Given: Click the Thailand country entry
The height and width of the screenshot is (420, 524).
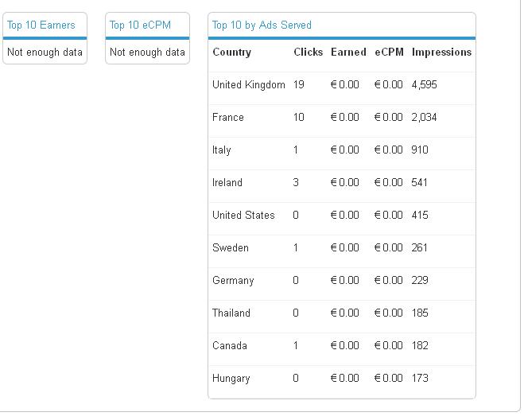Looking at the screenshot, I should click(x=231, y=313).
